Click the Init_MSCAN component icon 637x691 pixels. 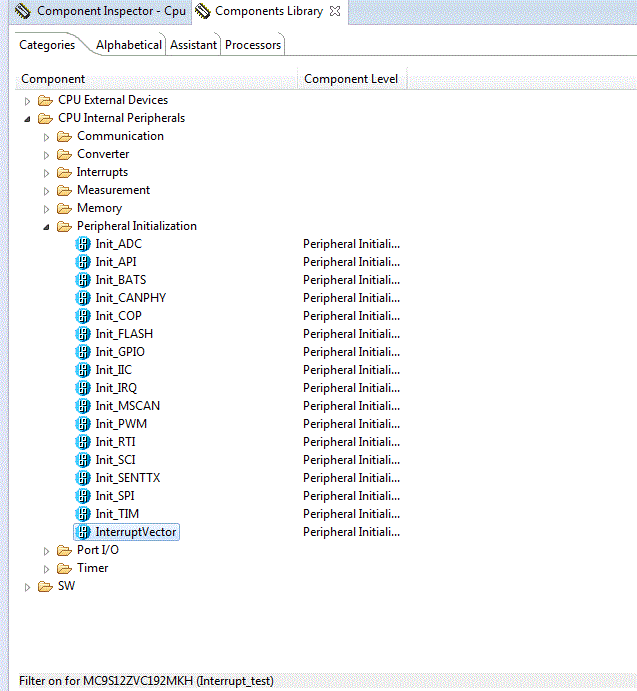(83, 406)
